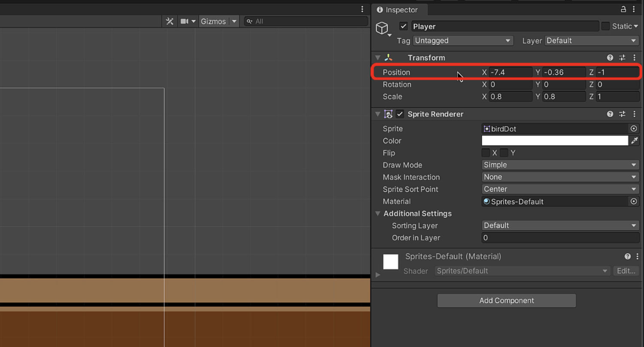644x347 pixels.
Task: Click the Rotation X field
Action: click(x=510, y=84)
